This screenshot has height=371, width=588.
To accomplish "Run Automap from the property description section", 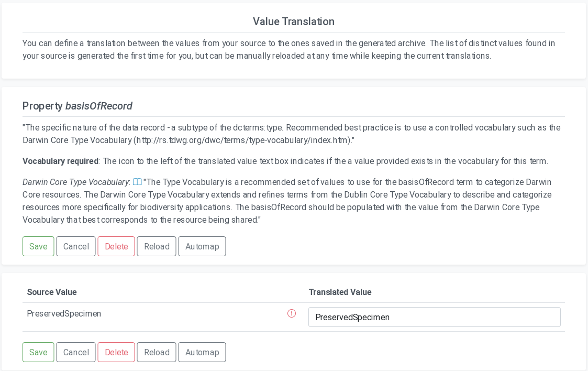I will click(x=202, y=246).
